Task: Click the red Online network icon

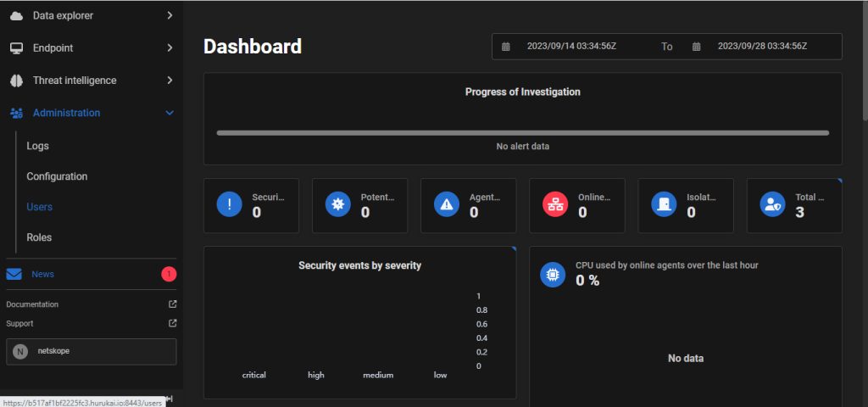Action: [554, 205]
